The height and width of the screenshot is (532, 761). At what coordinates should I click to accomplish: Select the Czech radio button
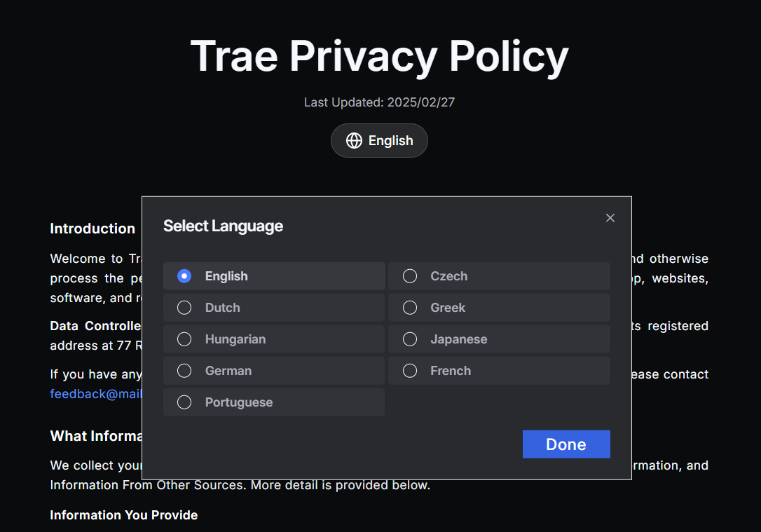pyautogui.click(x=410, y=276)
